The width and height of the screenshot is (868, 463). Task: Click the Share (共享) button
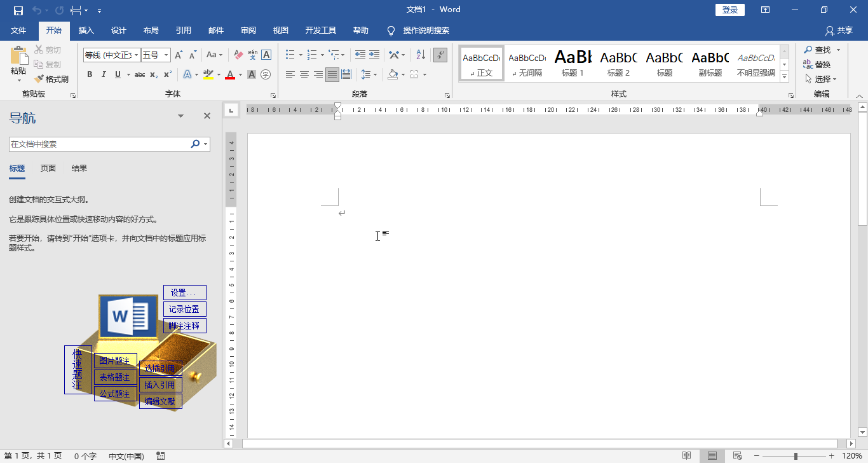pos(839,31)
